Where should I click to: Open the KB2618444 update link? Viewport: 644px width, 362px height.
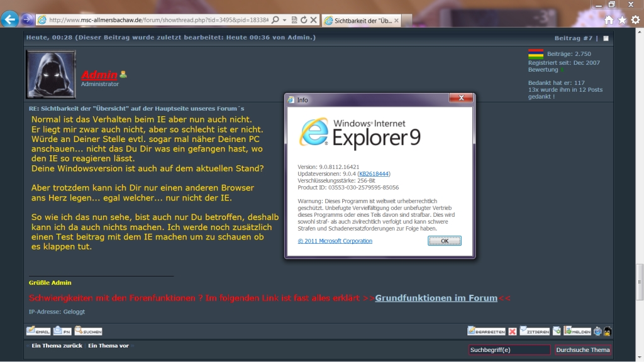click(374, 173)
